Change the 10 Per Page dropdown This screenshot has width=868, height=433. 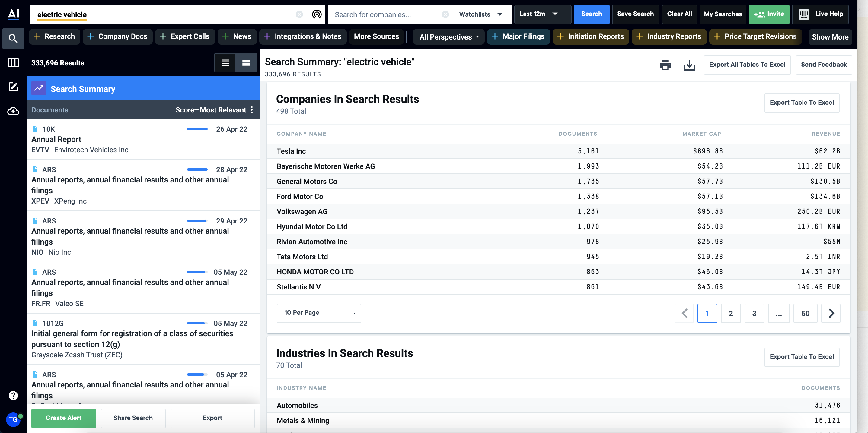coord(319,313)
